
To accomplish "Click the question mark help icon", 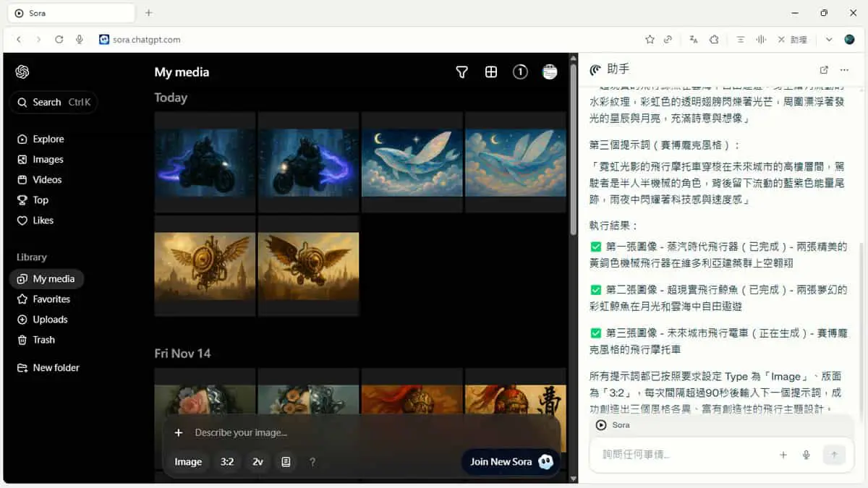I will (312, 461).
